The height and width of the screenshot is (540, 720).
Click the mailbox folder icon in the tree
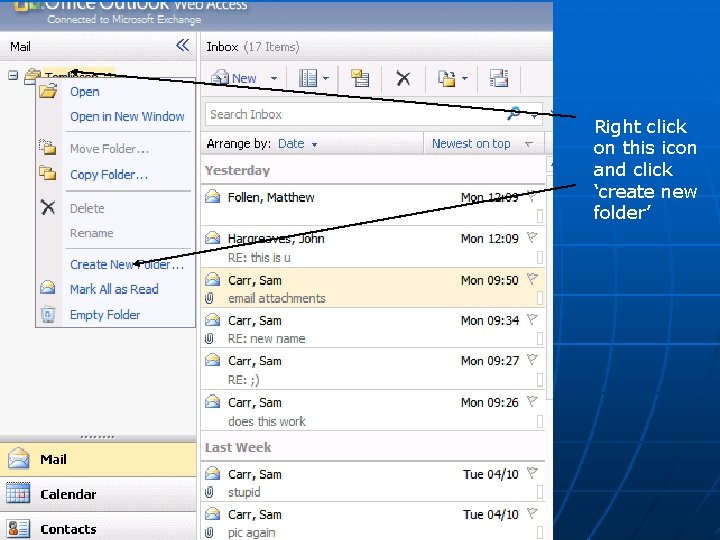(32, 76)
